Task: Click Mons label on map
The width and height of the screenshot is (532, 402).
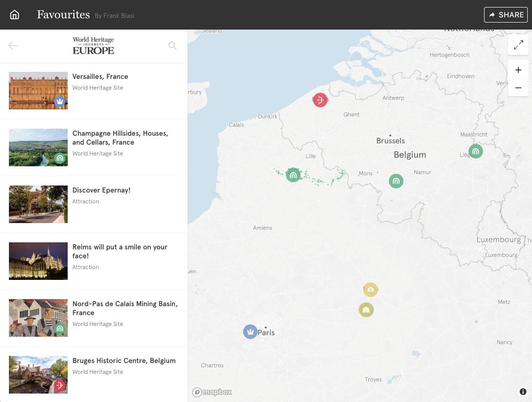Action: pos(366,173)
